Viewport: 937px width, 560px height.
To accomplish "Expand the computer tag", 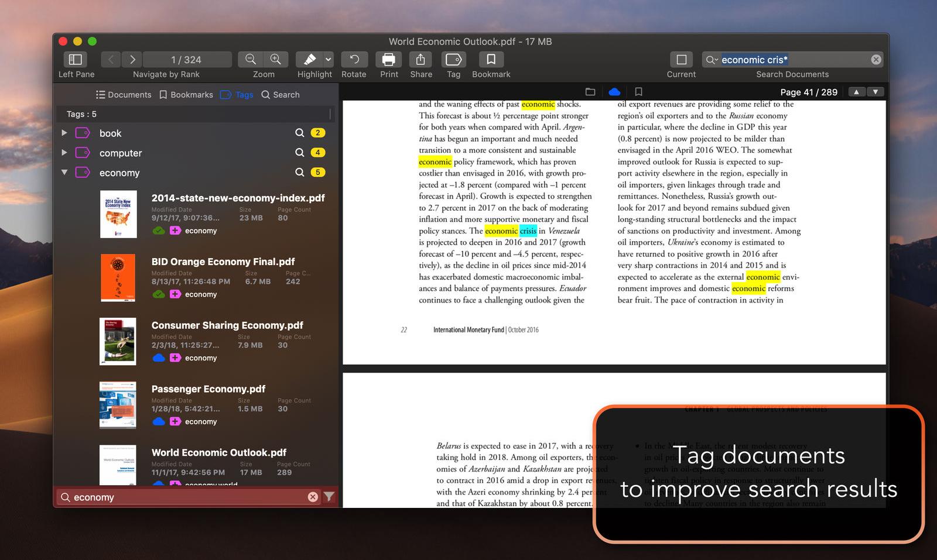I will [64, 153].
